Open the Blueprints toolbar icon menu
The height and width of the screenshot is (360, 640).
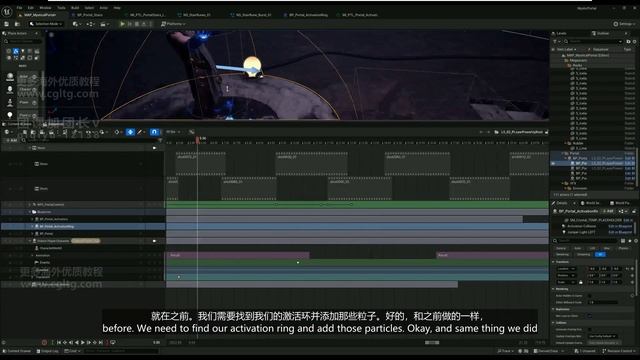(x=91, y=24)
